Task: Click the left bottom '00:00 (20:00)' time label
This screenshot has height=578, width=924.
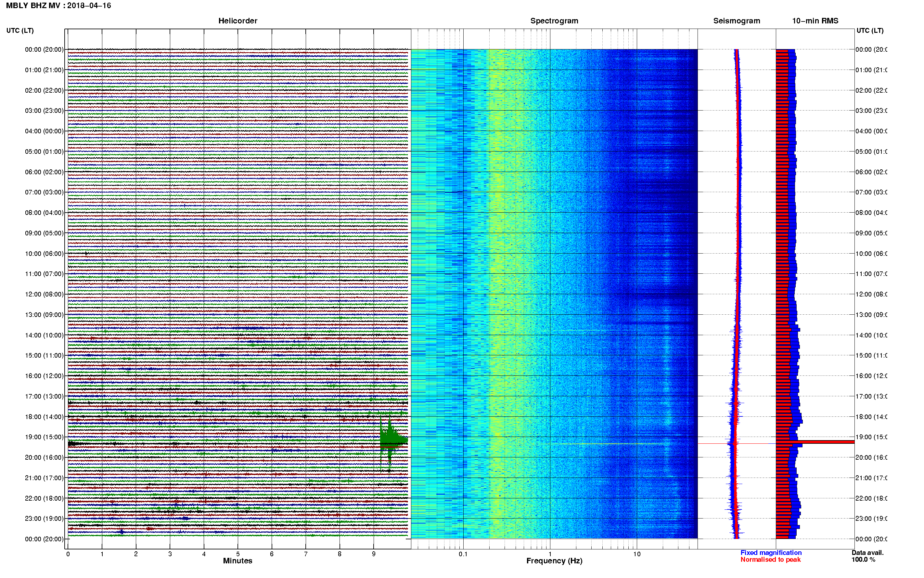Action: pyautogui.click(x=44, y=539)
